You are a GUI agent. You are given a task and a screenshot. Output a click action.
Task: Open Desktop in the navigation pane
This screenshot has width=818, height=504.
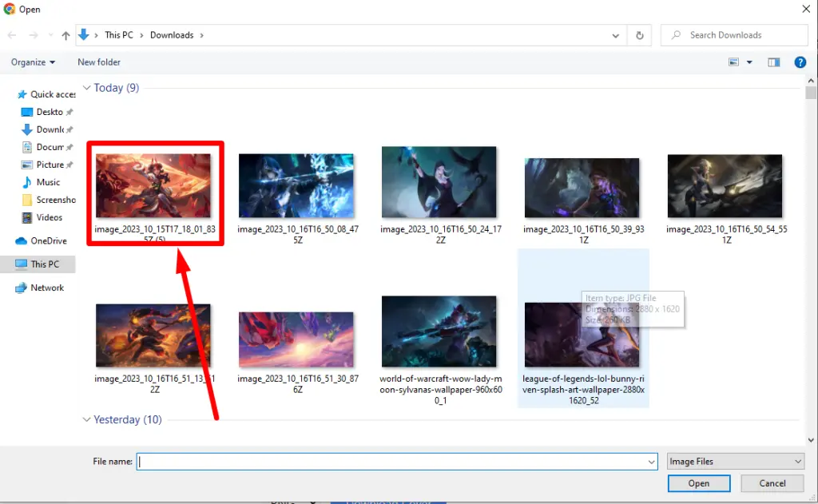(47, 112)
